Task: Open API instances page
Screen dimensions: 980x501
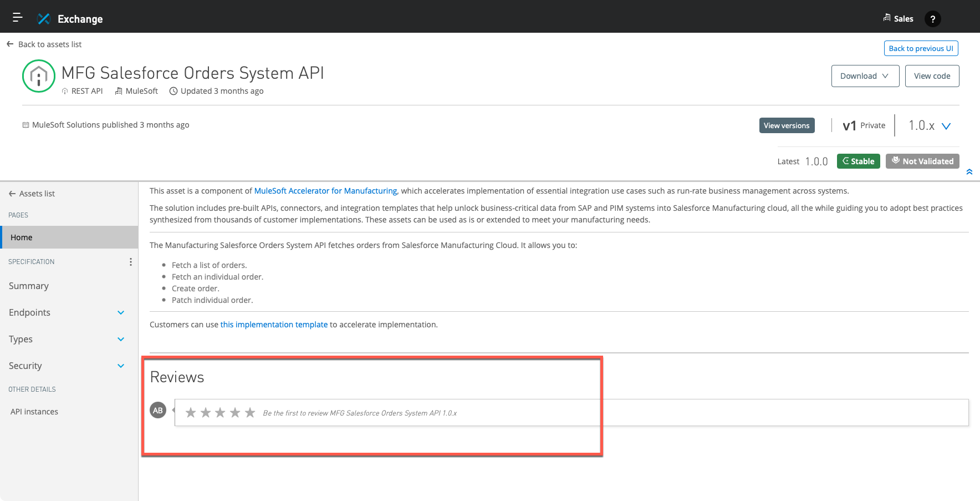Action: pos(34,412)
